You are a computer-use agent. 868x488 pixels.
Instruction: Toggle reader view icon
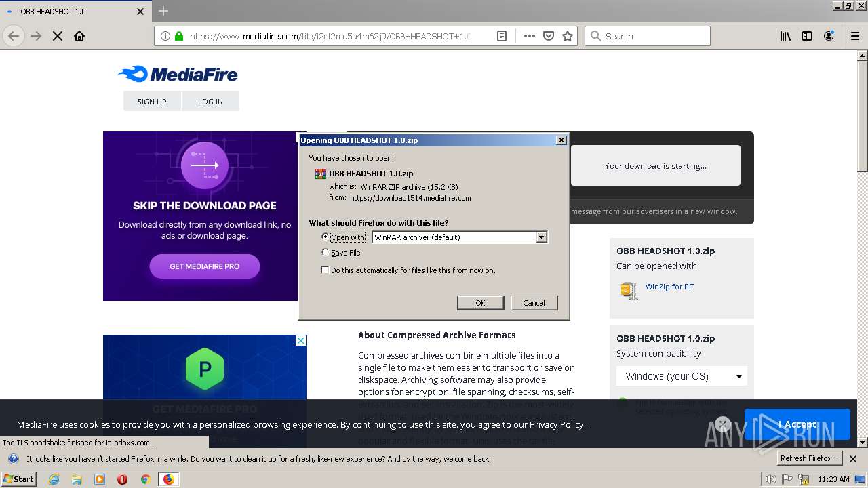pos(502,36)
